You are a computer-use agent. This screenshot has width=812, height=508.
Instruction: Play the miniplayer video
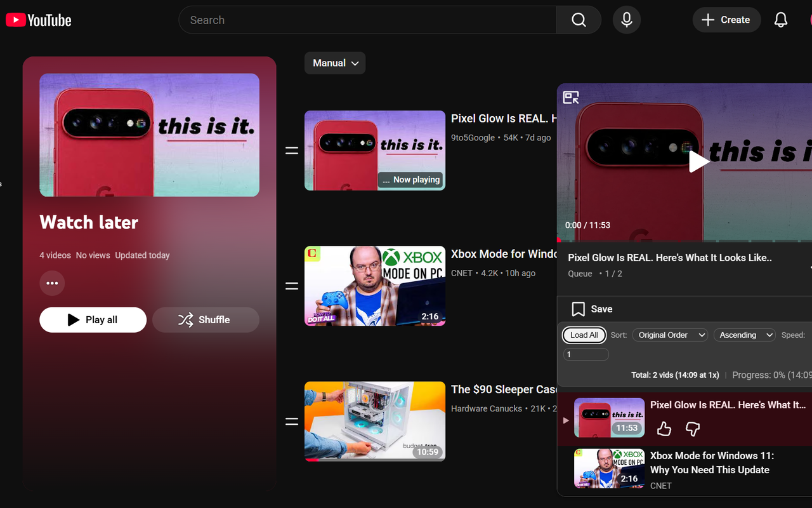698,161
